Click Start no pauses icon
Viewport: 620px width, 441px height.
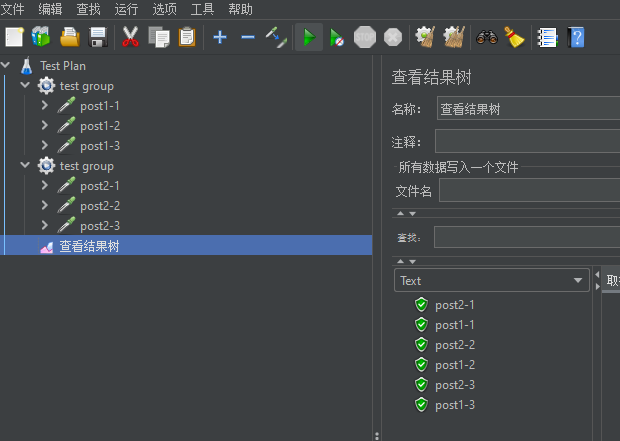pos(336,38)
